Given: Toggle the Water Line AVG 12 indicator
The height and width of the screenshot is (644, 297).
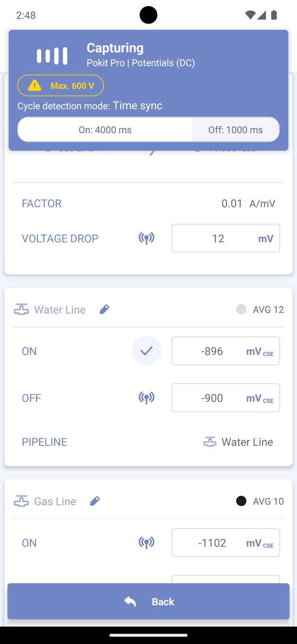Looking at the screenshot, I should 241,309.
